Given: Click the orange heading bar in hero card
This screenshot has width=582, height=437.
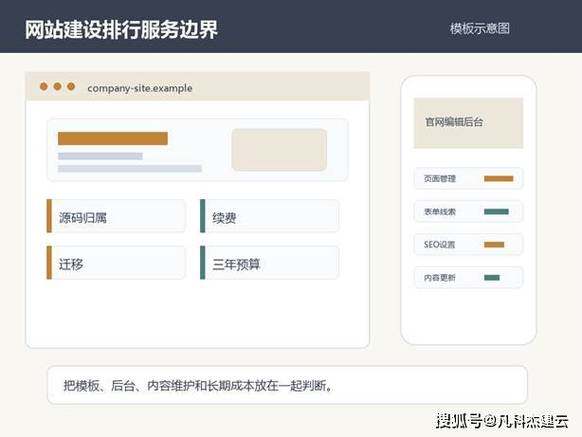Looking at the screenshot, I should click(113, 138).
